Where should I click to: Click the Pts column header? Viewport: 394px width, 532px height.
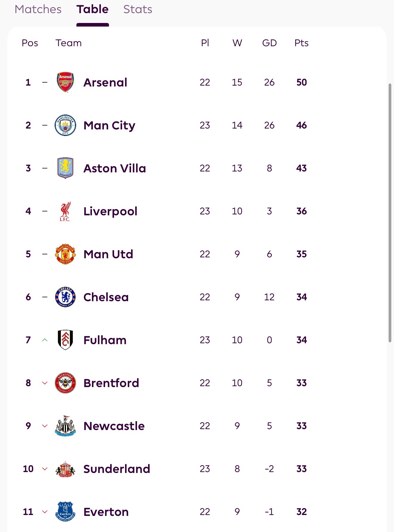click(301, 43)
